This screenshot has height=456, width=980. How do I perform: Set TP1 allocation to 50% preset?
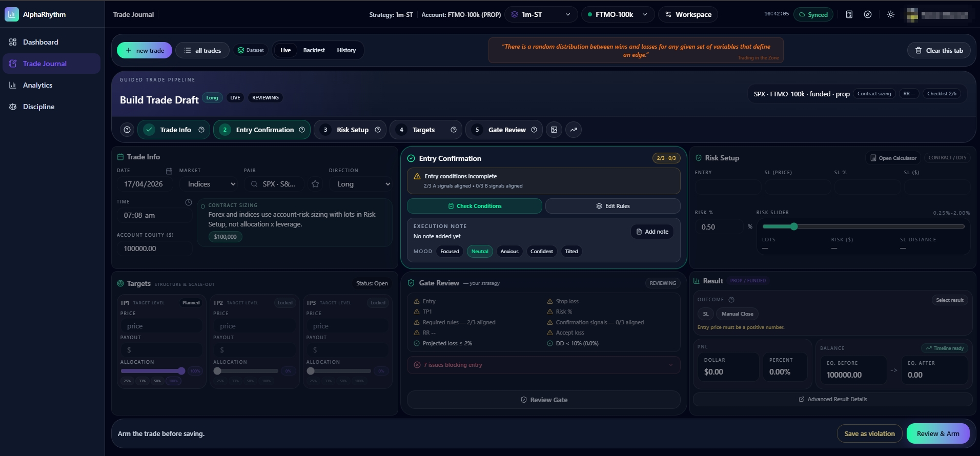(157, 381)
